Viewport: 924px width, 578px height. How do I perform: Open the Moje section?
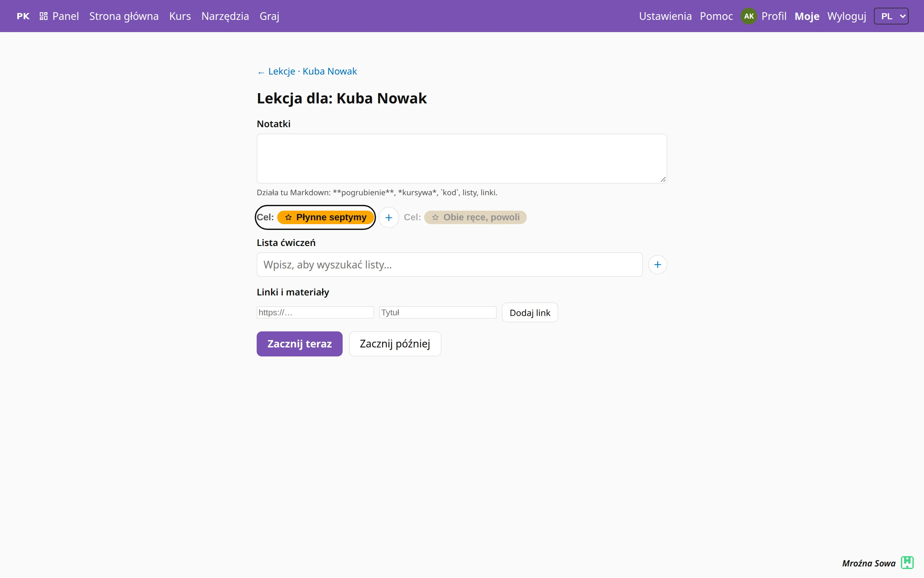(807, 16)
